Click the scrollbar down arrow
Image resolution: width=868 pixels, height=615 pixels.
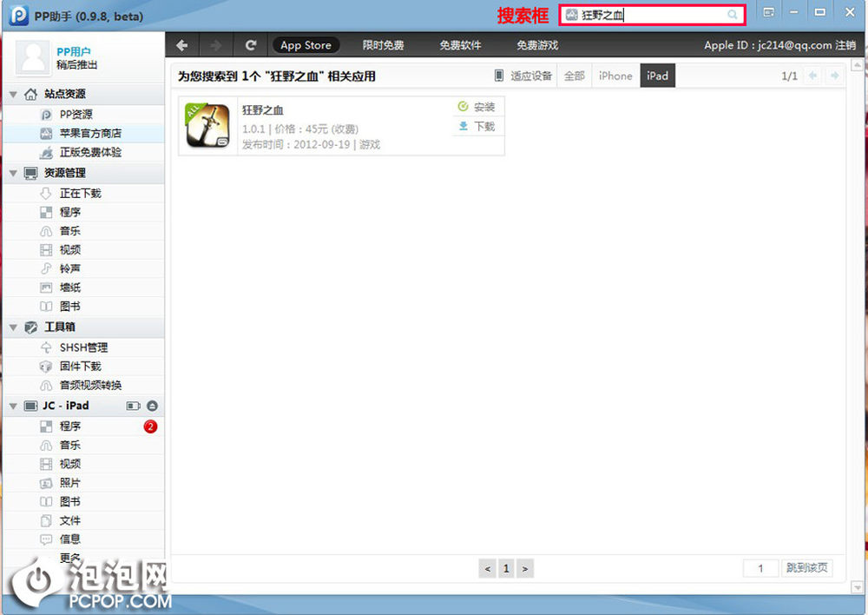[857, 587]
